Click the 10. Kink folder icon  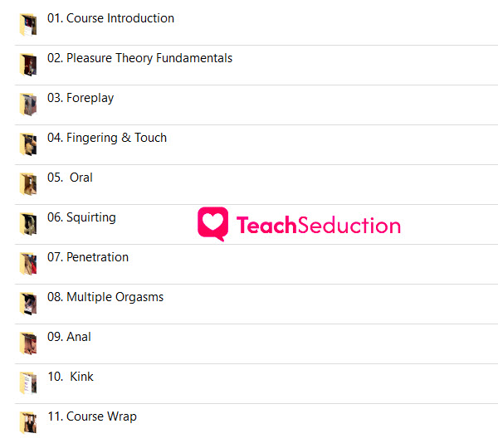coord(28,383)
